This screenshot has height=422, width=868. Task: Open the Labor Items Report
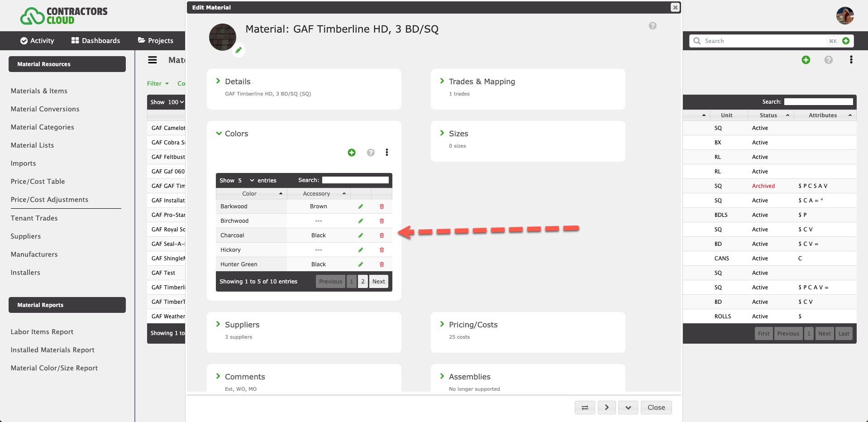point(42,332)
